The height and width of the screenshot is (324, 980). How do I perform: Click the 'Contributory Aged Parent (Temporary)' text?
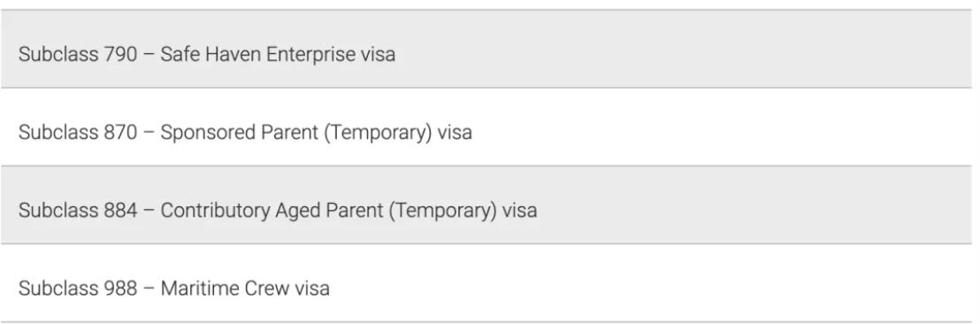click(x=329, y=211)
